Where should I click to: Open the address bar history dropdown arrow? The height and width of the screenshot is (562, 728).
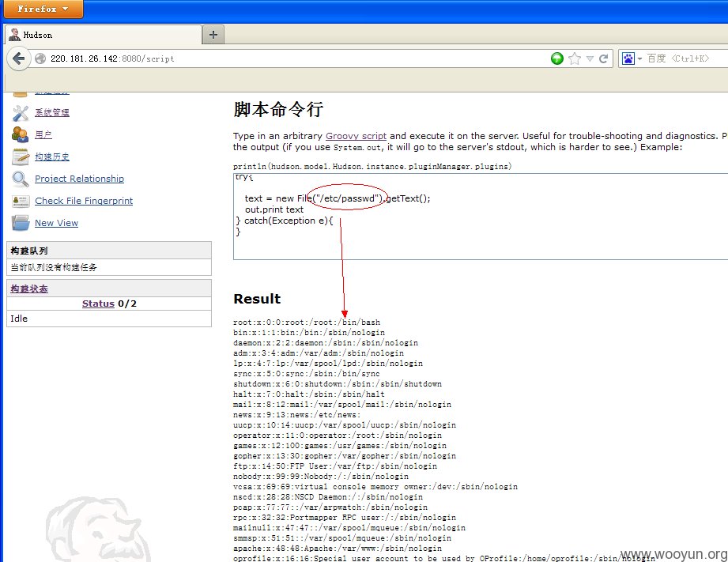[590, 58]
